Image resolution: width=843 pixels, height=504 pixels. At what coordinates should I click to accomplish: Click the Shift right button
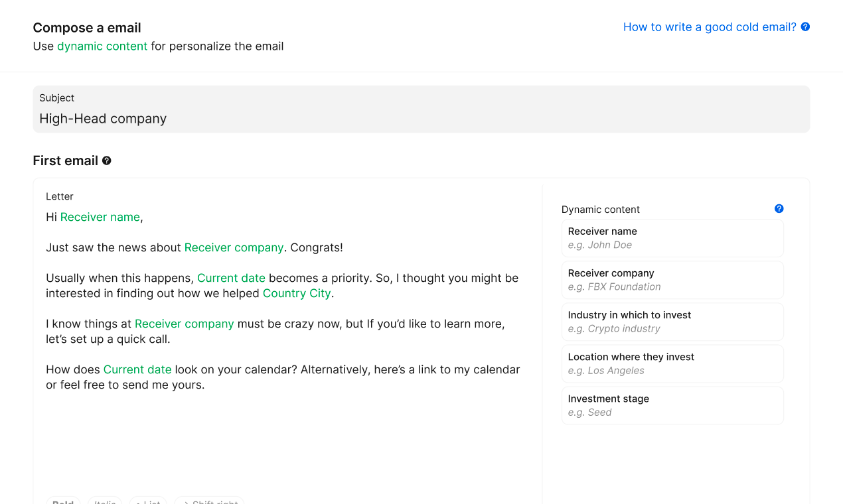click(x=209, y=501)
